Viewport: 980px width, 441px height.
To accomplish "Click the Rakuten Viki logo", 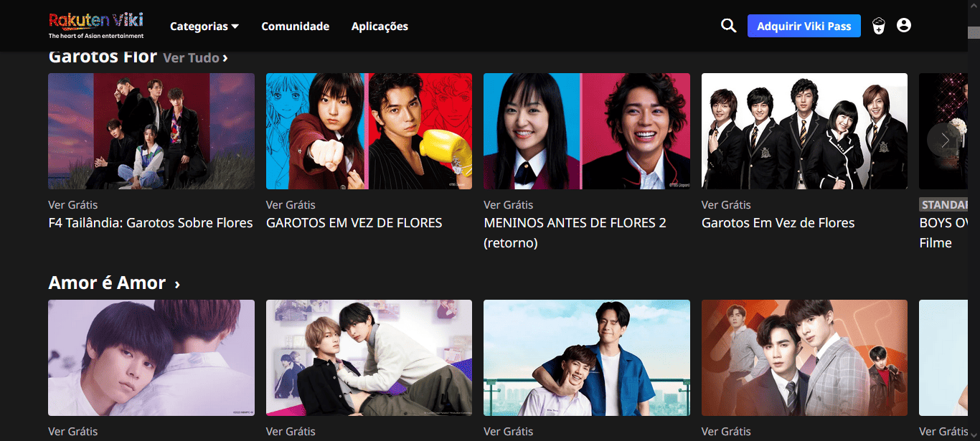I will click(95, 24).
